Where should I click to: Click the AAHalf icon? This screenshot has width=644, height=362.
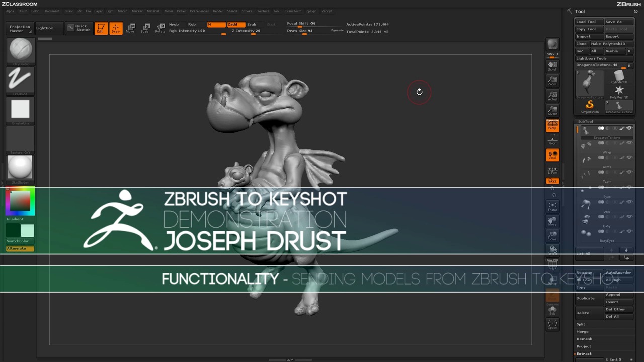pos(552,110)
